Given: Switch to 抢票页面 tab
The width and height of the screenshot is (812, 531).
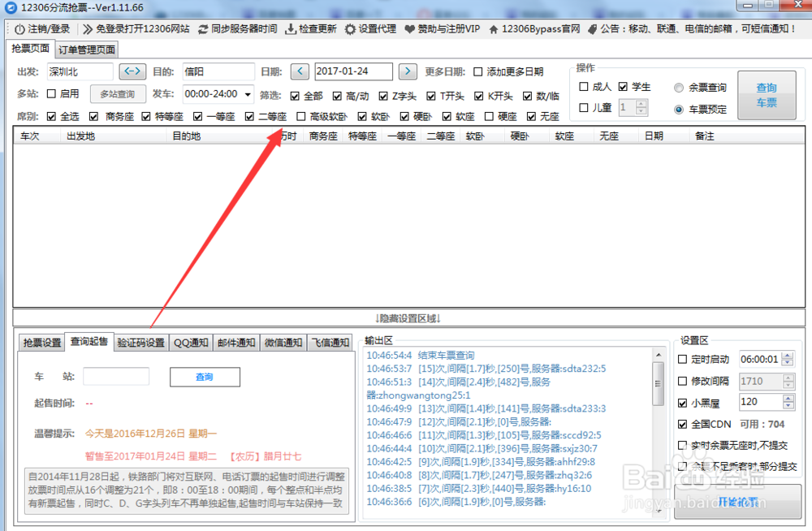Looking at the screenshot, I should pyautogui.click(x=31, y=49).
